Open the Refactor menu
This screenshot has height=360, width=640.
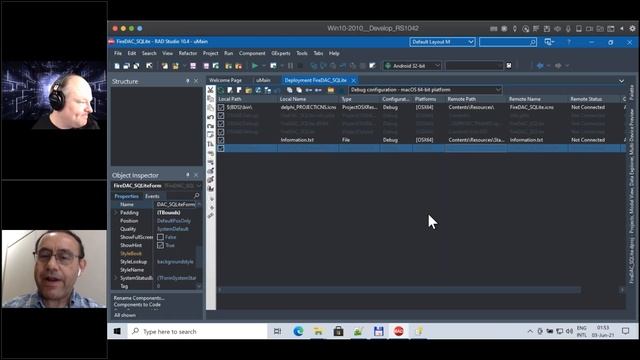click(x=188, y=53)
